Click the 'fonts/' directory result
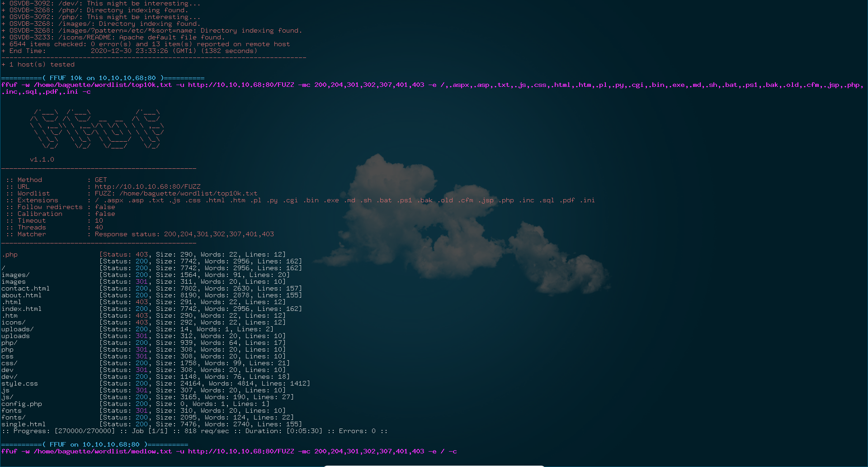 (147, 418)
